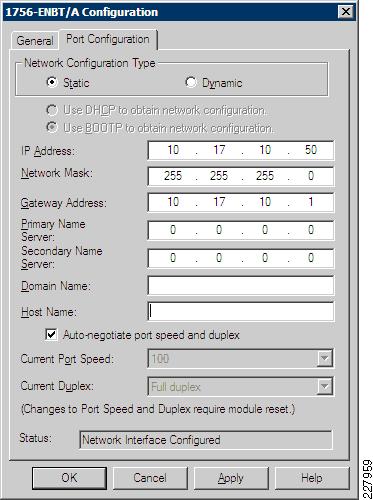373x500 pixels.
Task: Close the 1756-ENBT/A Configuration dialog
Action: click(346, 12)
